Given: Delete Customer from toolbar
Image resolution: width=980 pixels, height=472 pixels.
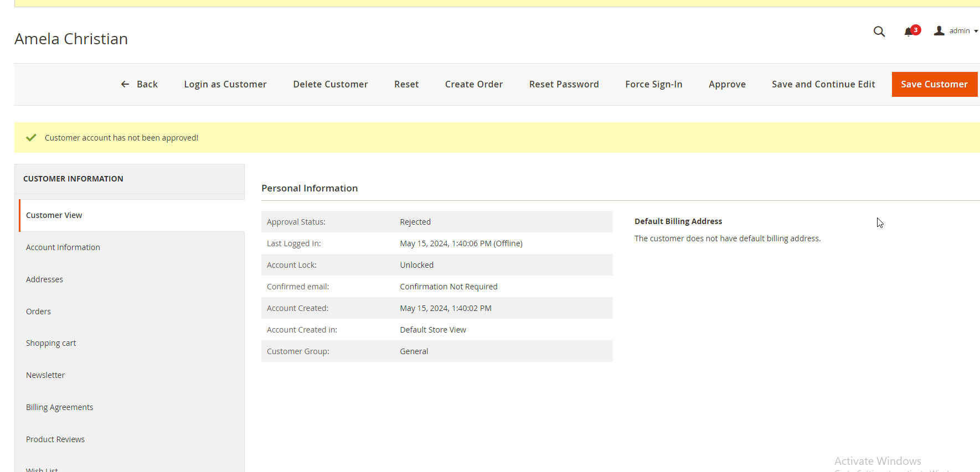Looking at the screenshot, I should point(330,84).
